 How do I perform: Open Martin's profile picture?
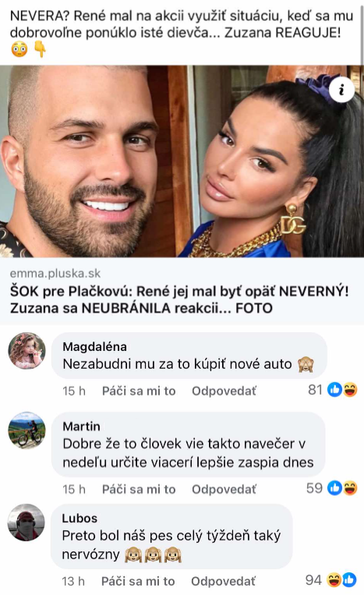pyautogui.click(x=27, y=430)
